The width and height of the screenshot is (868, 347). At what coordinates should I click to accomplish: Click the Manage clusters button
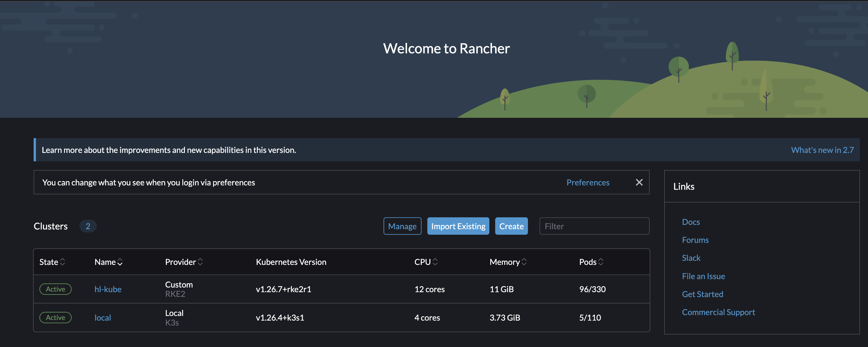402,226
